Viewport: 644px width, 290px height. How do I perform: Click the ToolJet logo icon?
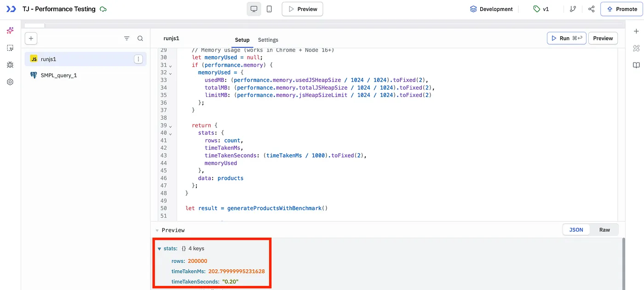point(11,9)
